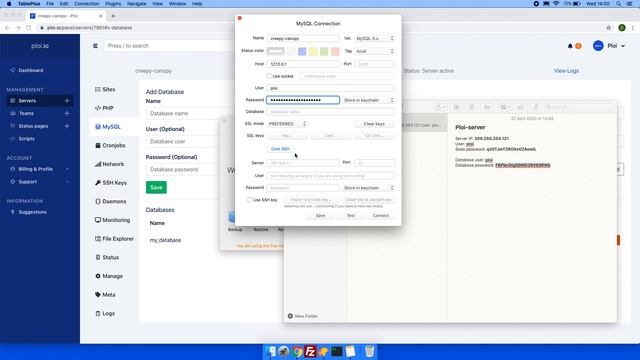
Task: Open the Cronjobs section
Action: tap(110, 145)
